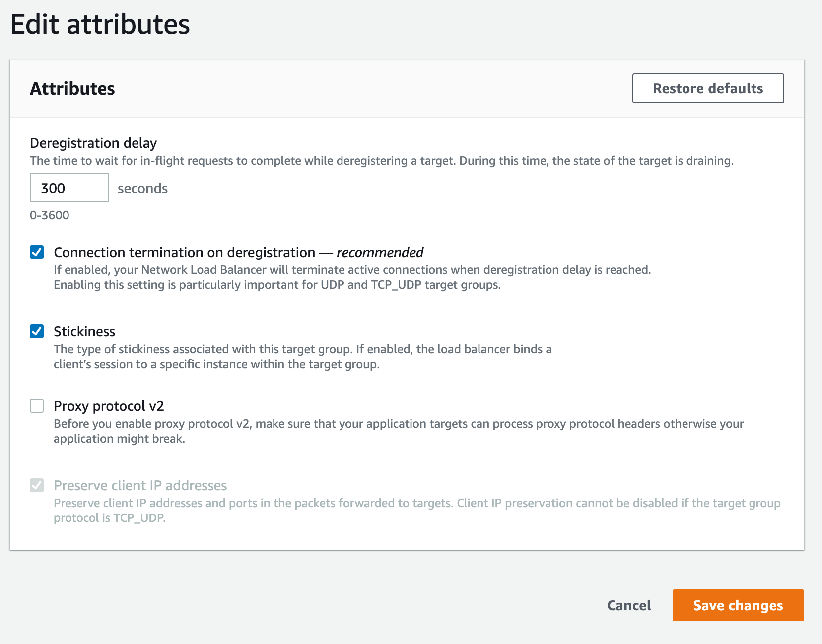Click the seconds unit label
This screenshot has height=644, width=822.
tap(142, 188)
